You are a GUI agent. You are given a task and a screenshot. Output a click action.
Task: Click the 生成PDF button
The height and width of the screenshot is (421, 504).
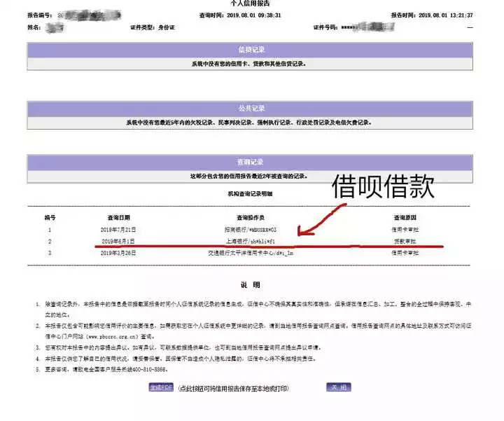pyautogui.click(x=161, y=387)
